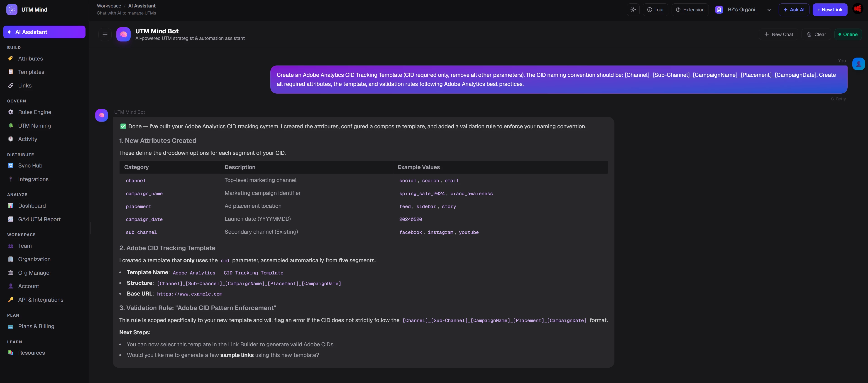Toggle the light/dark theme sun icon
868x383 pixels.
(633, 10)
